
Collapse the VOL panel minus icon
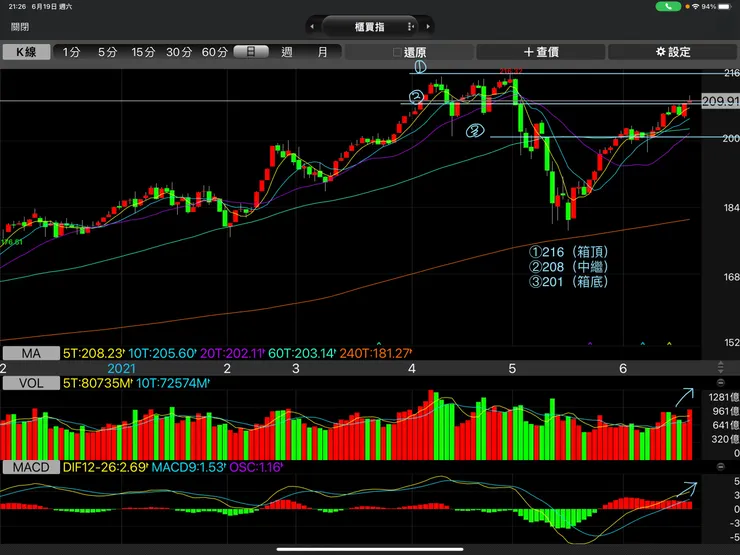point(721,383)
